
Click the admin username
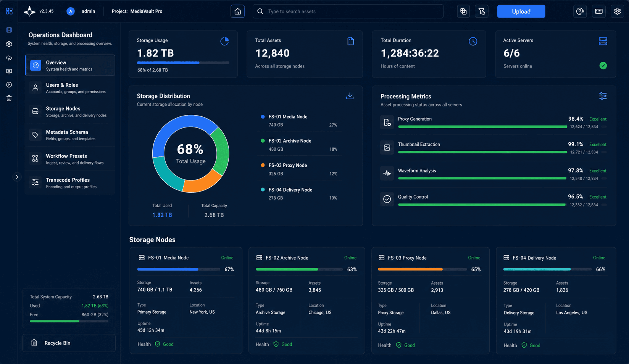point(88,11)
